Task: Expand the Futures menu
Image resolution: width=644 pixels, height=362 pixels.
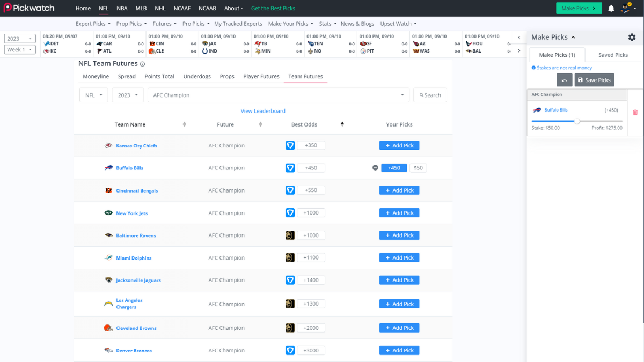Action: click(x=164, y=24)
